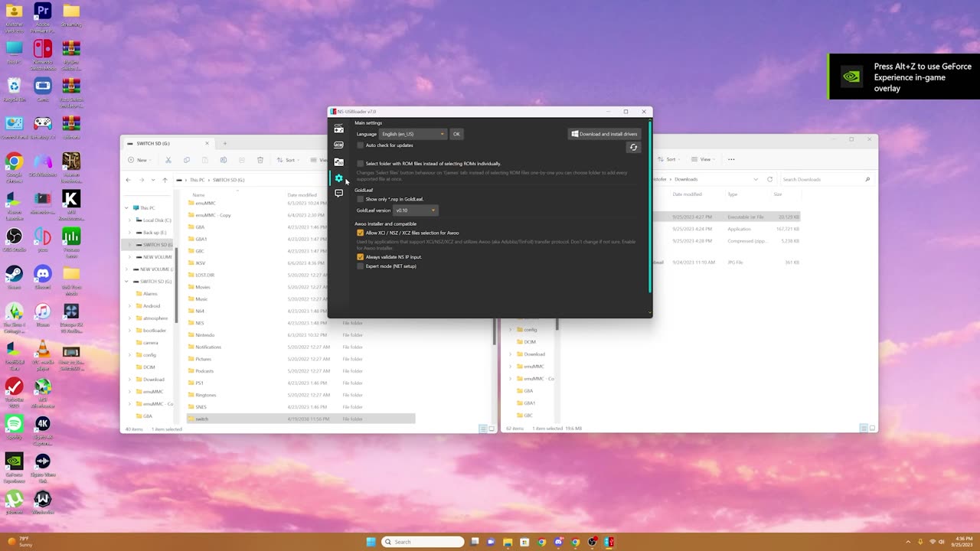Select the JKSV folder in file list
980x551 pixels.
pyautogui.click(x=301, y=263)
